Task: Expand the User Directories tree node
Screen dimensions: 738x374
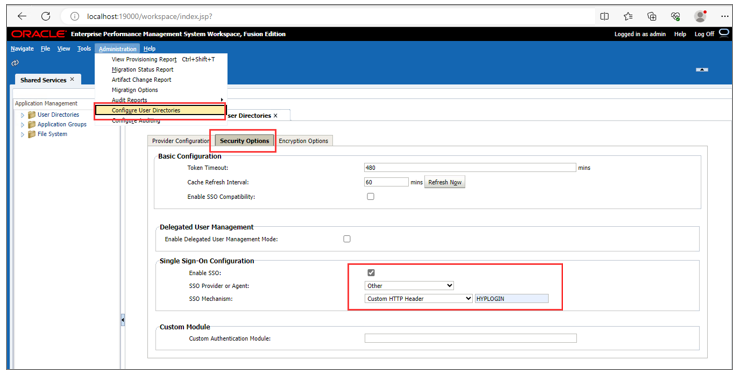Action: coord(22,115)
